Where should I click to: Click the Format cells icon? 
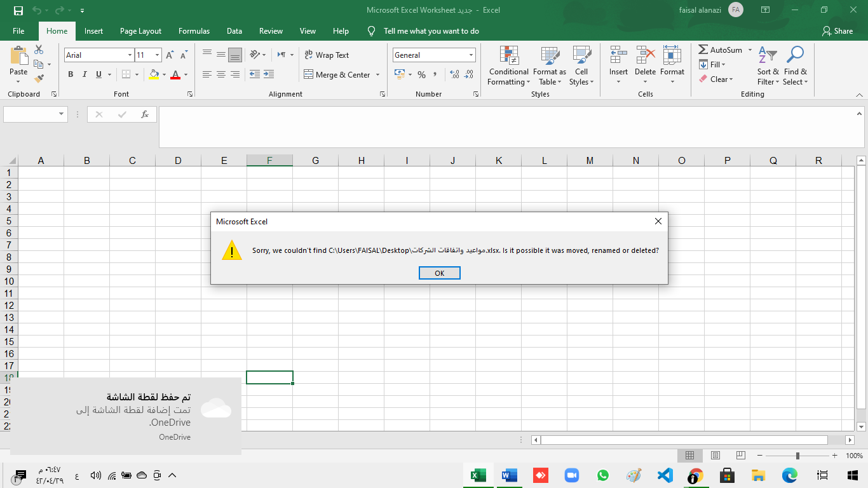(x=672, y=55)
